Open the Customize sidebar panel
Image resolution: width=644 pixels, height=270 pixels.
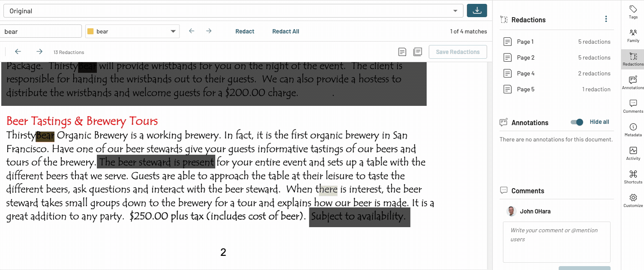(633, 201)
